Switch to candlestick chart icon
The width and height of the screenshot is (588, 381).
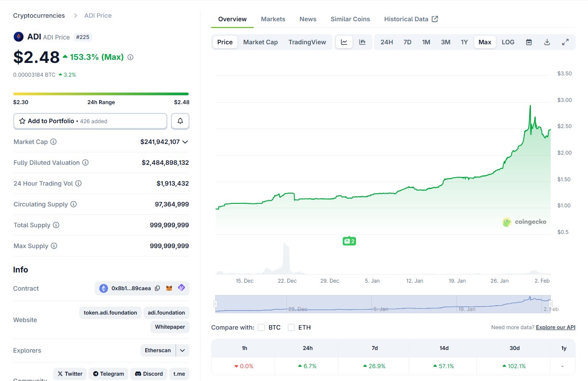362,42
